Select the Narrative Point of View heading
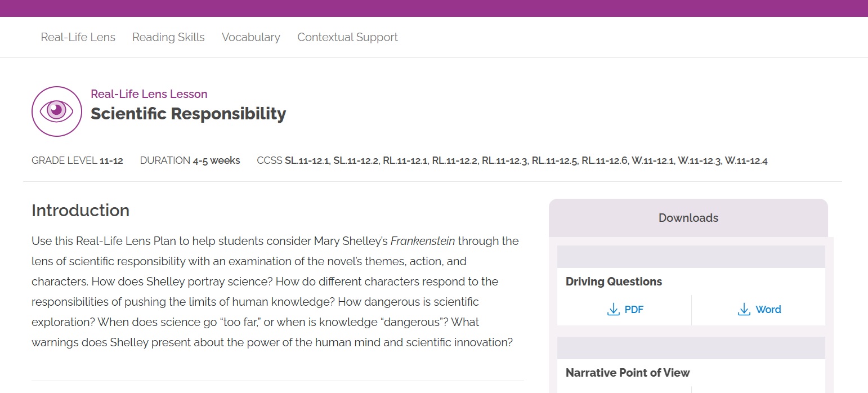Viewport: 868px width, 393px height. tap(627, 373)
